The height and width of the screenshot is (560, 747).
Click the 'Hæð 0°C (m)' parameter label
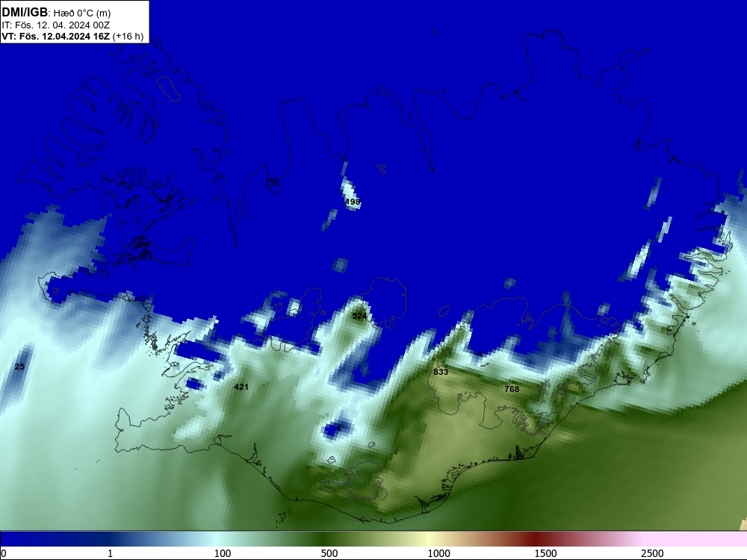point(82,13)
